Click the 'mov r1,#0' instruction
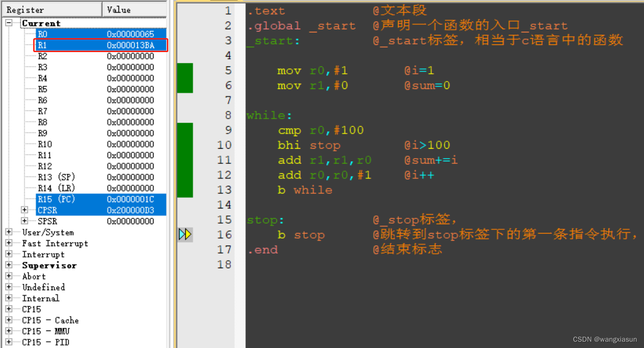Image resolution: width=644 pixels, height=348 pixels. pos(312,85)
